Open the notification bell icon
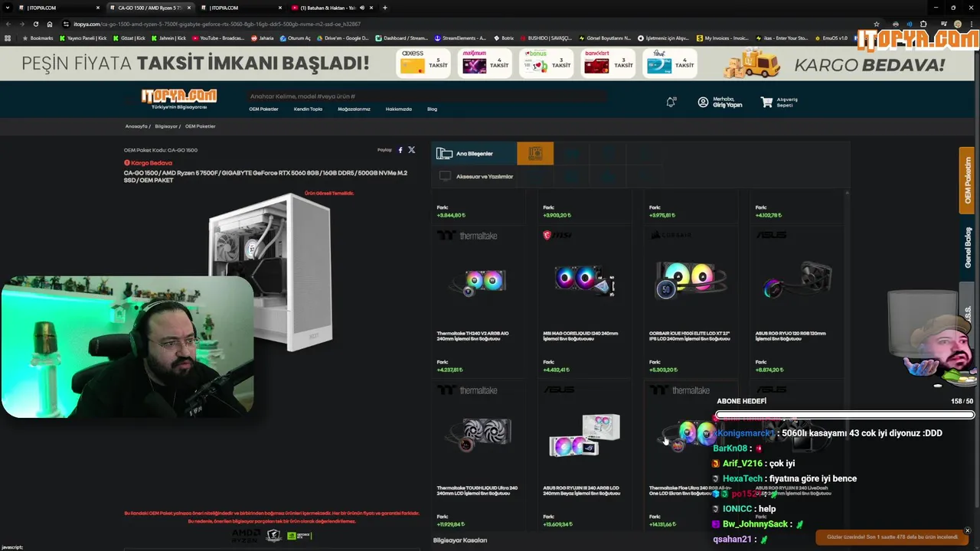The image size is (980, 551). [x=671, y=102]
